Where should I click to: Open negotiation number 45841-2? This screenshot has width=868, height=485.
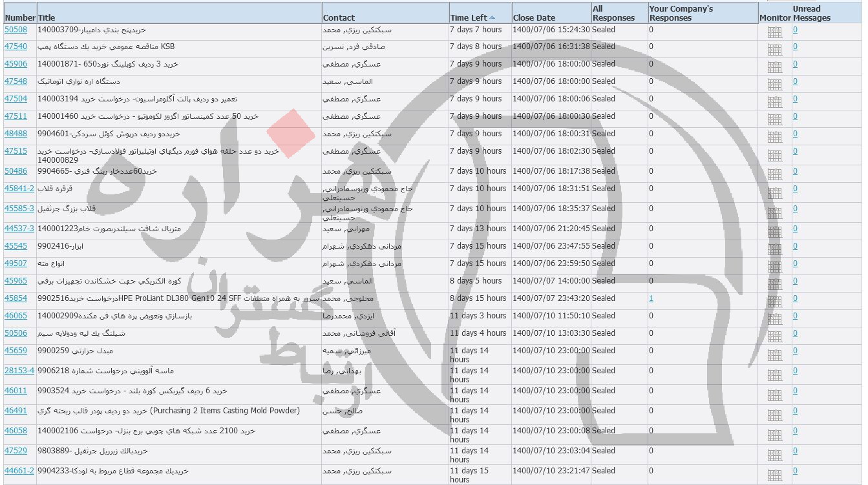[19, 189]
